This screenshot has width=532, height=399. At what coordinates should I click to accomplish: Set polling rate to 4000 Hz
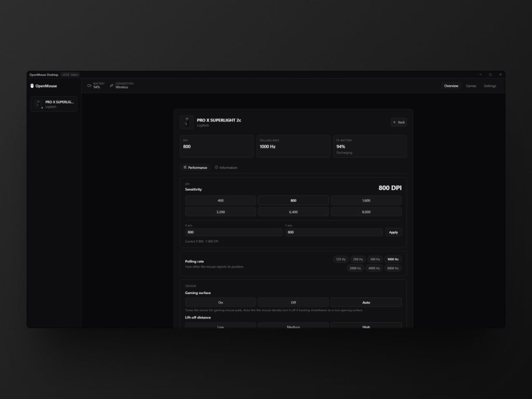pyautogui.click(x=374, y=268)
